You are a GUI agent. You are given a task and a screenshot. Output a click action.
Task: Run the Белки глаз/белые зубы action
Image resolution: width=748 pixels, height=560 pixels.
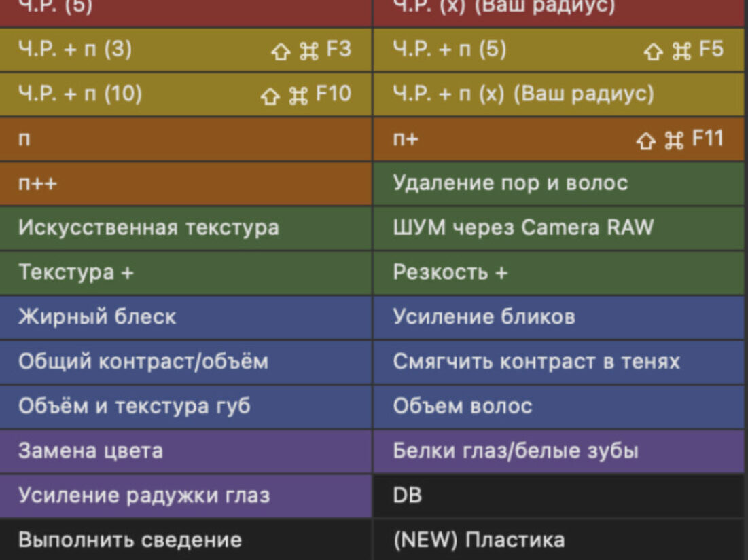tap(558, 451)
